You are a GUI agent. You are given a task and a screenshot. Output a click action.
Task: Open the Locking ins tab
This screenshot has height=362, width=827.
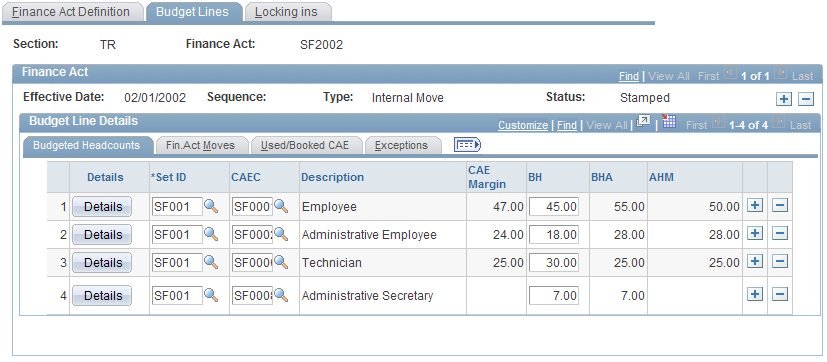(287, 12)
